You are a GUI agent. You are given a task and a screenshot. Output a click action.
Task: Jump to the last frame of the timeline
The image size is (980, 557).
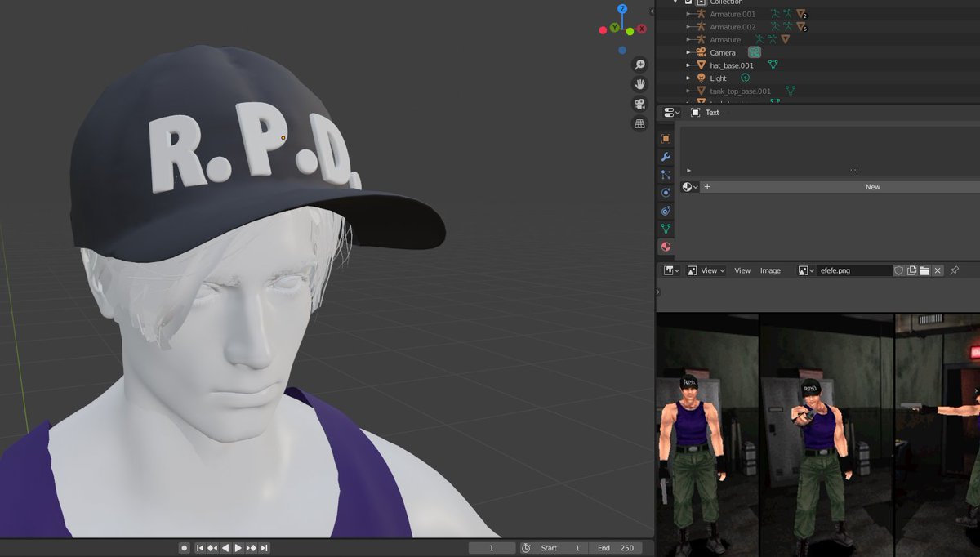pos(265,548)
